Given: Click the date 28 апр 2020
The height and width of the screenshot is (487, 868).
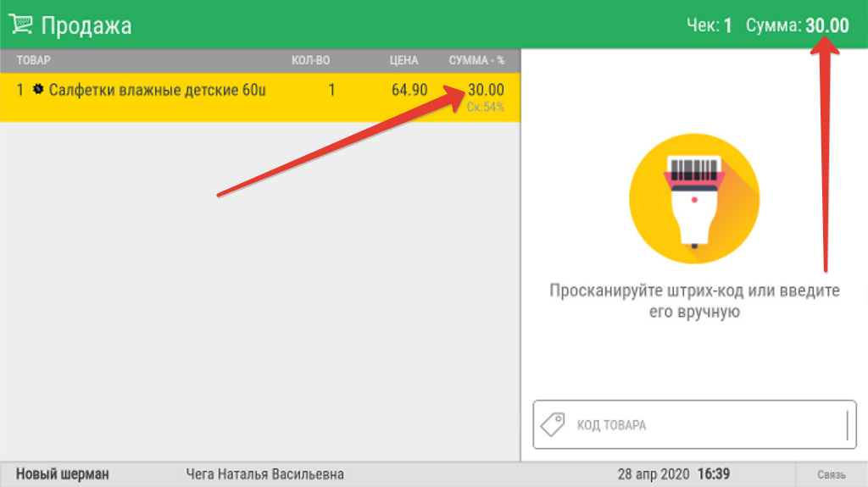Looking at the screenshot, I should pyautogui.click(x=654, y=474).
